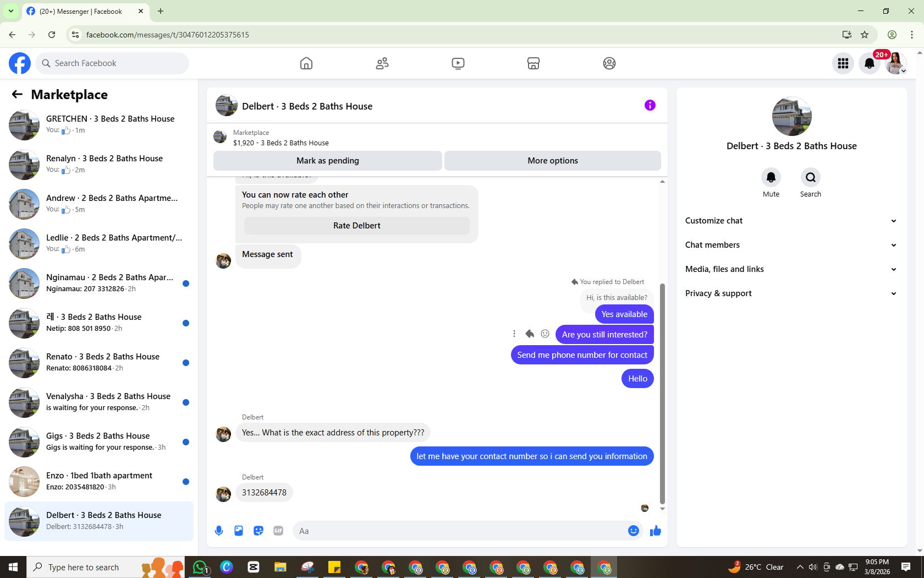Screen dimensions: 924x578
Task: Open the emoji picker in the message box
Action: click(634, 531)
